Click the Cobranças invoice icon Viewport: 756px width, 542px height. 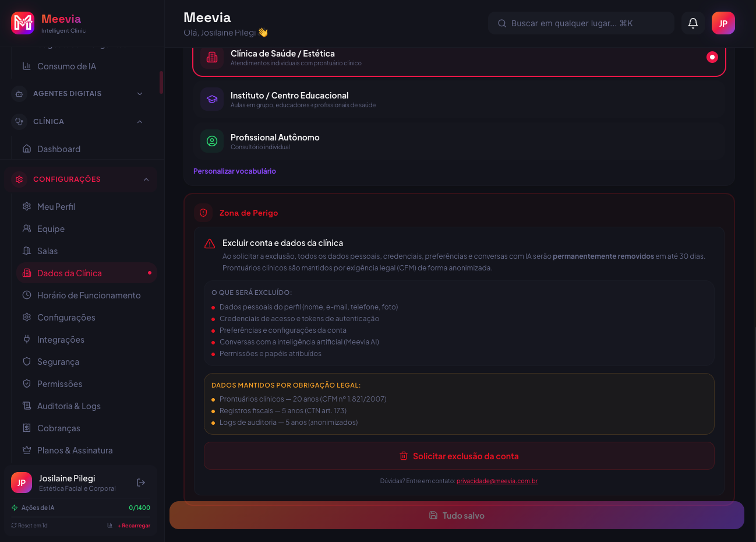point(26,428)
